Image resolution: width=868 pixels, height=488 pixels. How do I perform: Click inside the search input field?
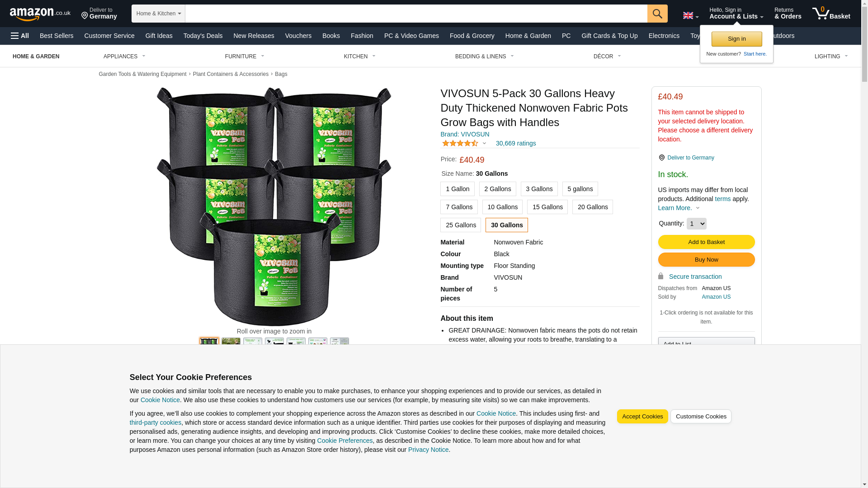coord(416,14)
